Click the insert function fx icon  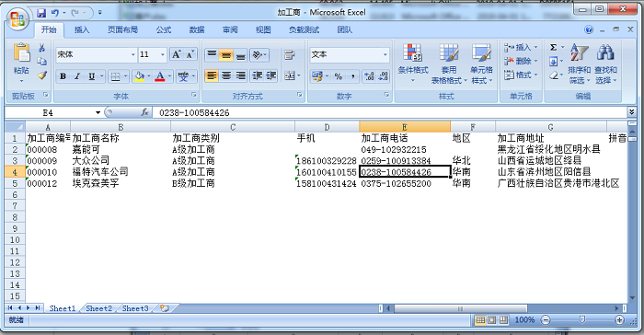(x=144, y=112)
